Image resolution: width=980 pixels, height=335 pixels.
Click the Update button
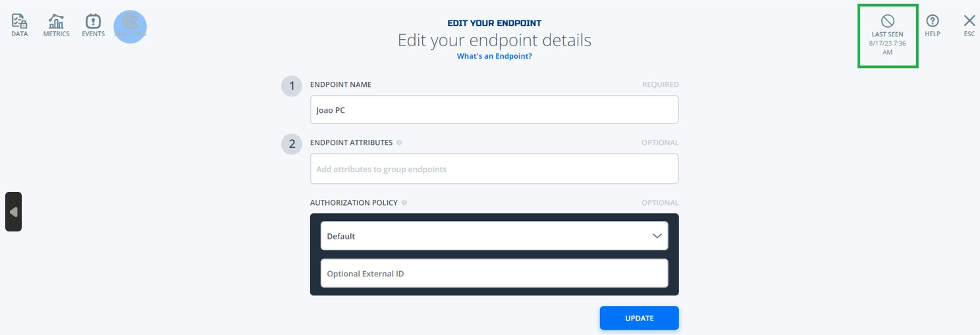(640, 318)
